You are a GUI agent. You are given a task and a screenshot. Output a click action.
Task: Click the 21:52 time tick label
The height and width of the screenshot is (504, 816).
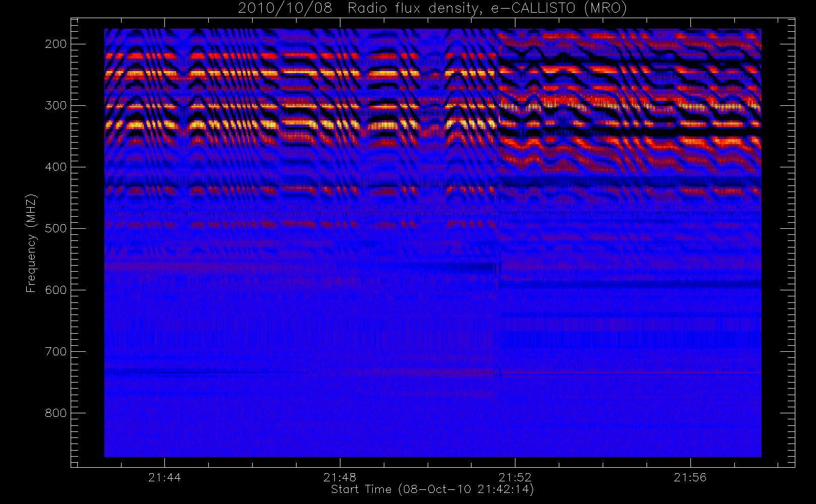click(x=515, y=477)
